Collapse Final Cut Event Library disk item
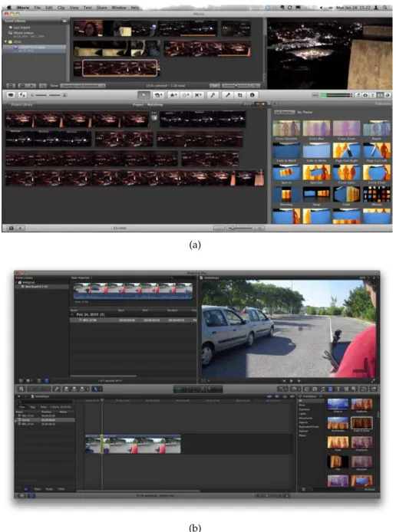 coord(16,282)
